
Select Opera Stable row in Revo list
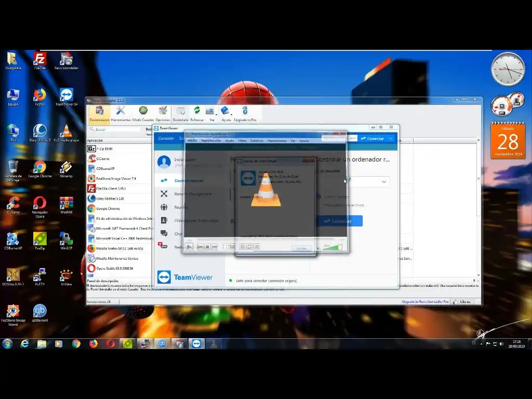[119, 268]
